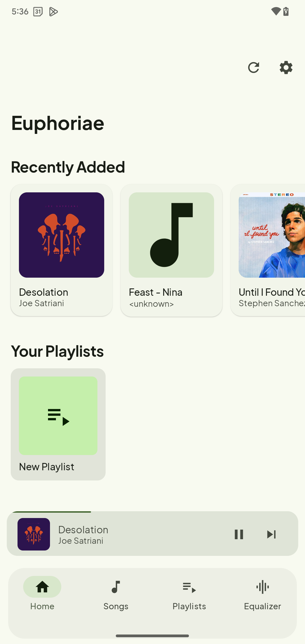This screenshot has height=644, width=305.
Task: Switch to the Songs tab
Action: (x=116, y=593)
